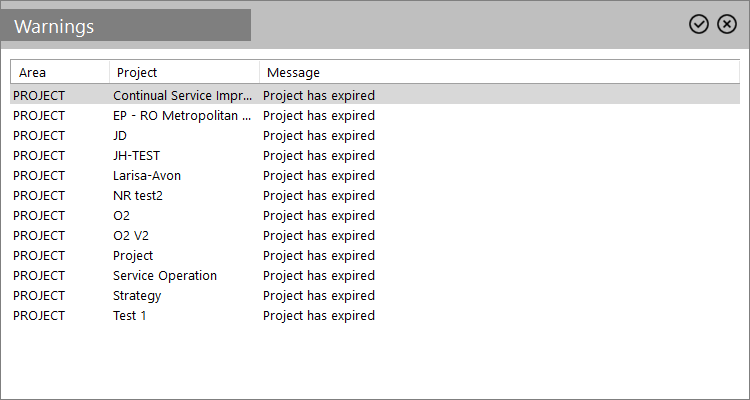This screenshot has width=750, height=400.
Task: Click expired message of Strategy row
Action: point(319,296)
